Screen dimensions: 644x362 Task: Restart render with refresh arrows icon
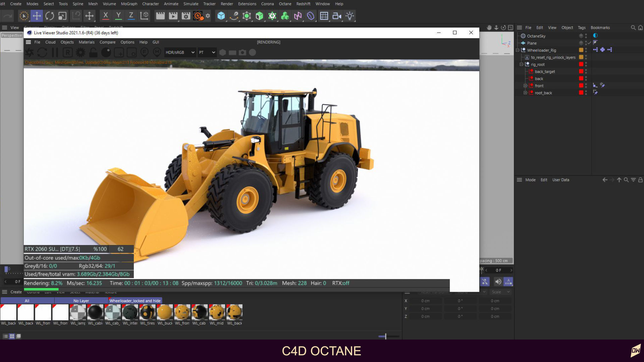pos(42,52)
